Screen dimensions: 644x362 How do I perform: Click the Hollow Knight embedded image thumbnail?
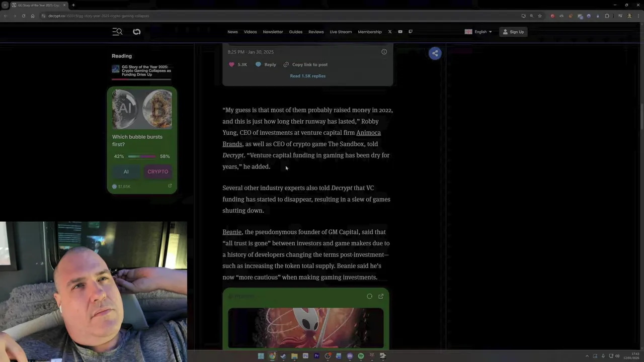click(x=306, y=327)
